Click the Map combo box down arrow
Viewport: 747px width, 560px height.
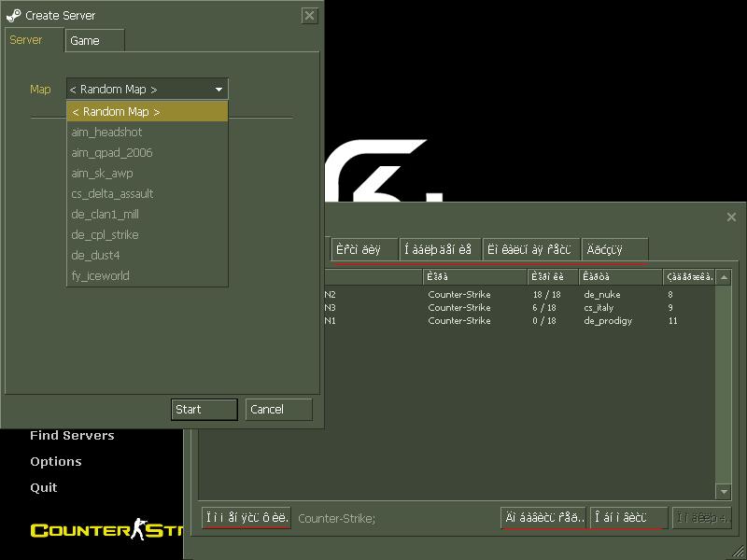pyautogui.click(x=218, y=89)
